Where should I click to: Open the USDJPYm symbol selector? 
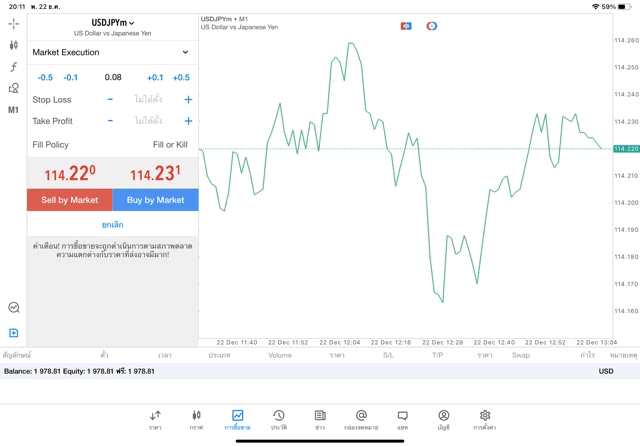point(113,23)
